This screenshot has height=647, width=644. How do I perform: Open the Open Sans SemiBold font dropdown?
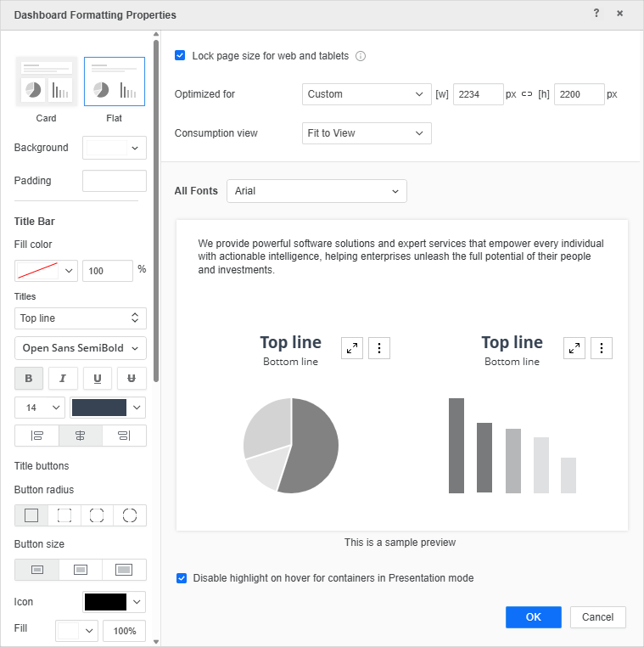(81, 348)
